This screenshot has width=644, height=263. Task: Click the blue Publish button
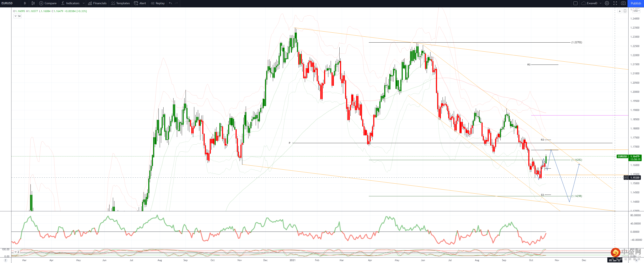tap(636, 3)
